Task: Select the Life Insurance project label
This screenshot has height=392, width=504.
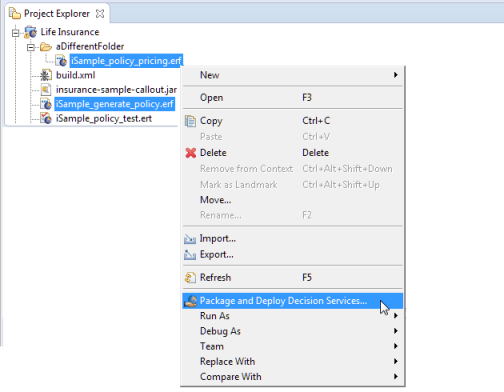Action: pos(70,32)
